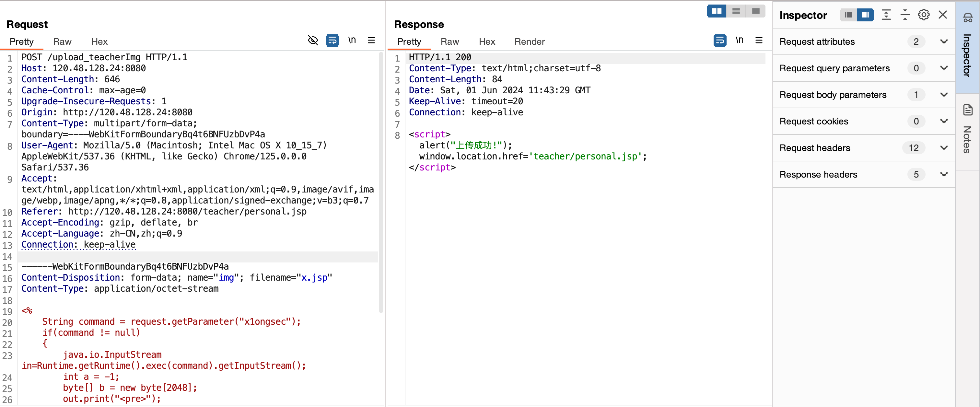Click the Request body parameters label
Image resolution: width=980 pixels, height=407 pixels.
click(x=833, y=95)
